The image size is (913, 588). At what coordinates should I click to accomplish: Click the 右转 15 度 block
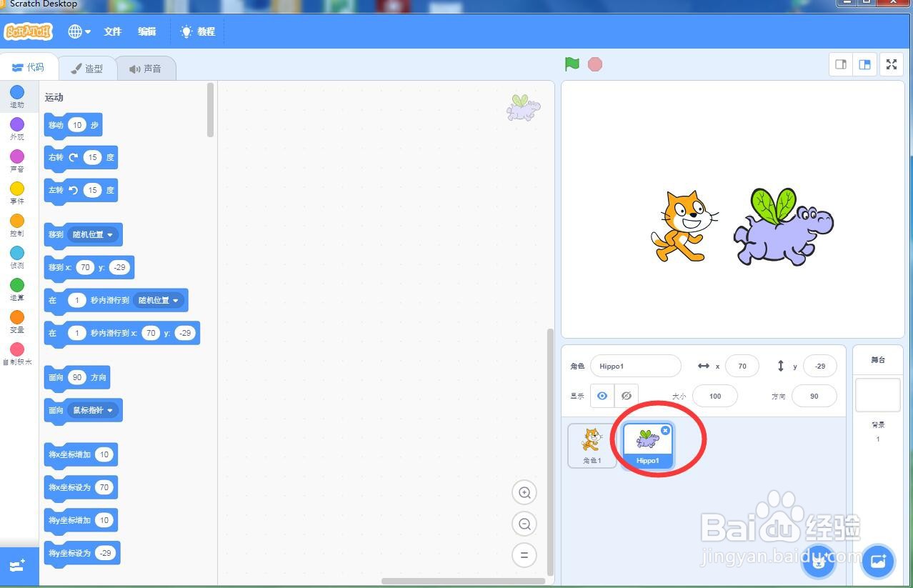click(x=81, y=158)
